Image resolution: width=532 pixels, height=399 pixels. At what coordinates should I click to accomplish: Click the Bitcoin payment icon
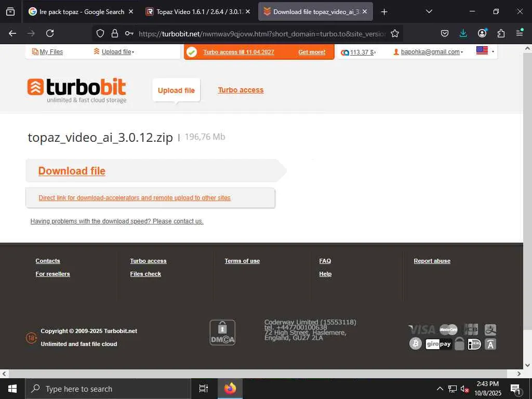[x=415, y=344]
